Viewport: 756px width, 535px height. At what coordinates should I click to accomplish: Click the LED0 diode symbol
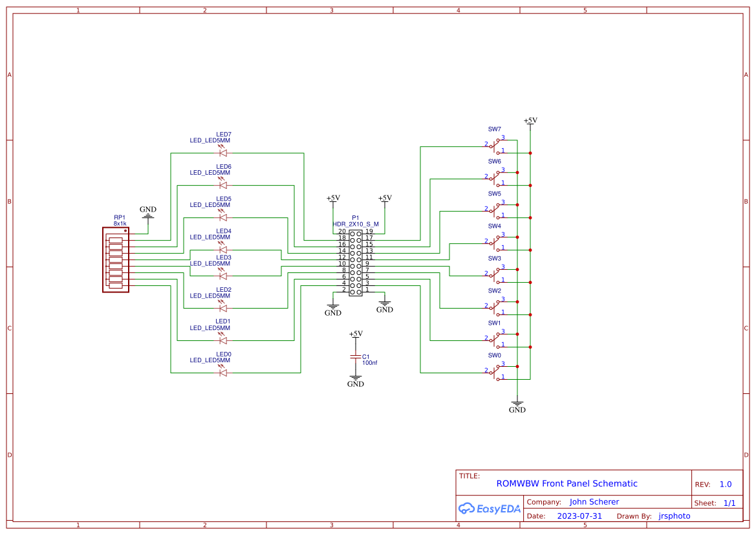coord(222,371)
